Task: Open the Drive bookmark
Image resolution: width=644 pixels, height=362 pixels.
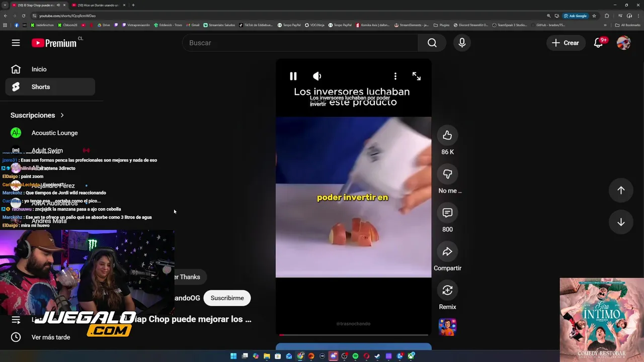Action: tap(104, 25)
